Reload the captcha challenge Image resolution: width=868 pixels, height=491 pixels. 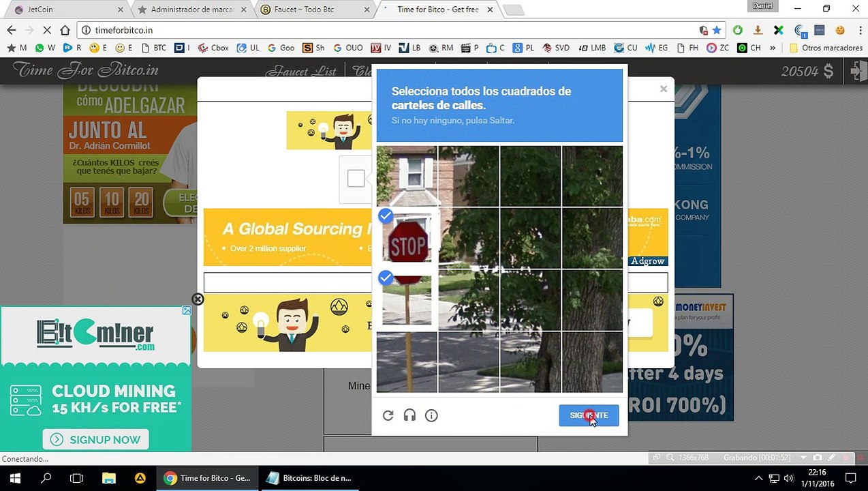pos(388,415)
